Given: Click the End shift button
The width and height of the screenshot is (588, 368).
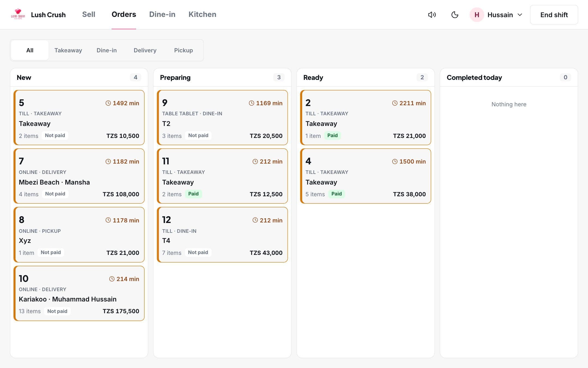Looking at the screenshot, I should (x=554, y=15).
